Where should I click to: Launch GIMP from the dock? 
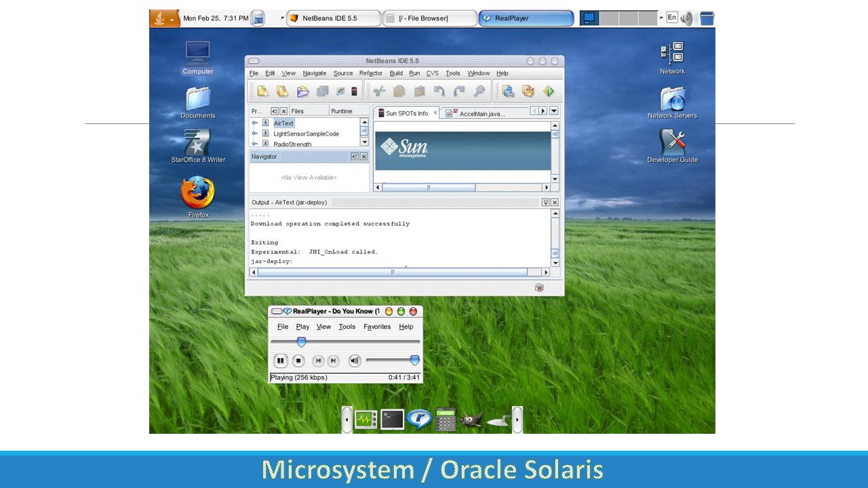click(x=471, y=420)
